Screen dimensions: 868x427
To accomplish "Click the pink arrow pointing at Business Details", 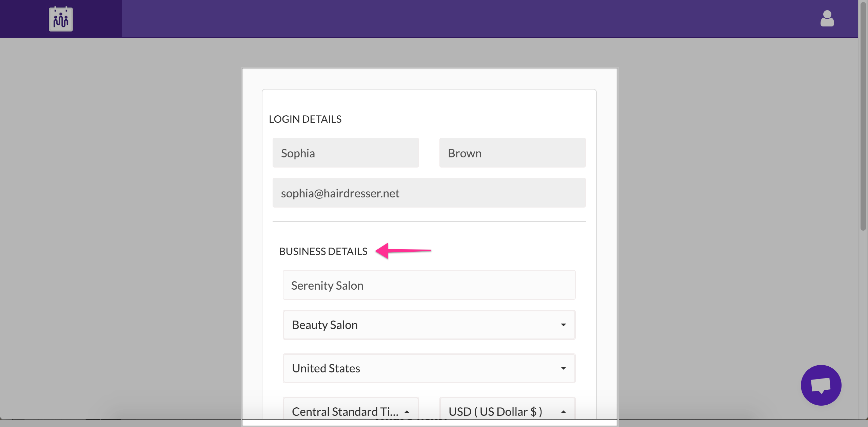I will [403, 251].
